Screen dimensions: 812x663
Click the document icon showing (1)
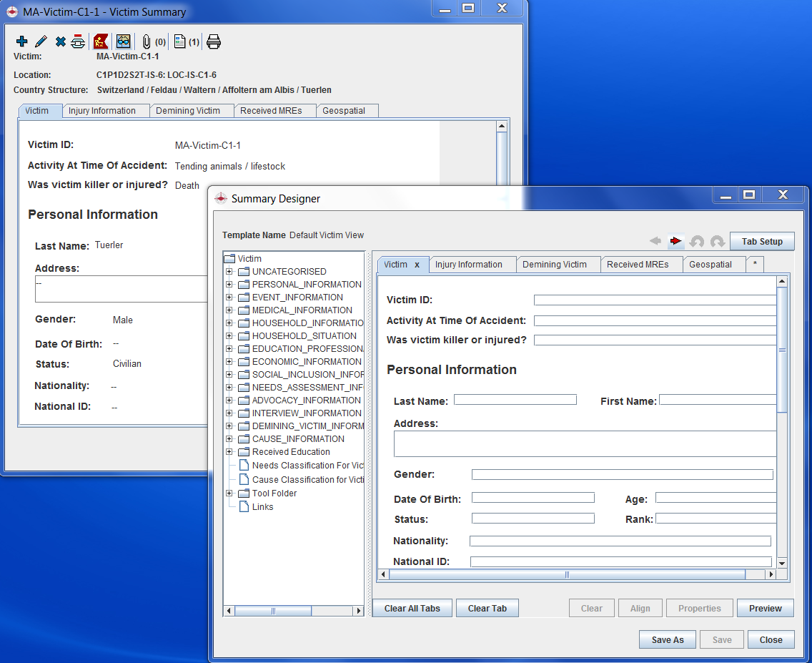click(x=180, y=41)
